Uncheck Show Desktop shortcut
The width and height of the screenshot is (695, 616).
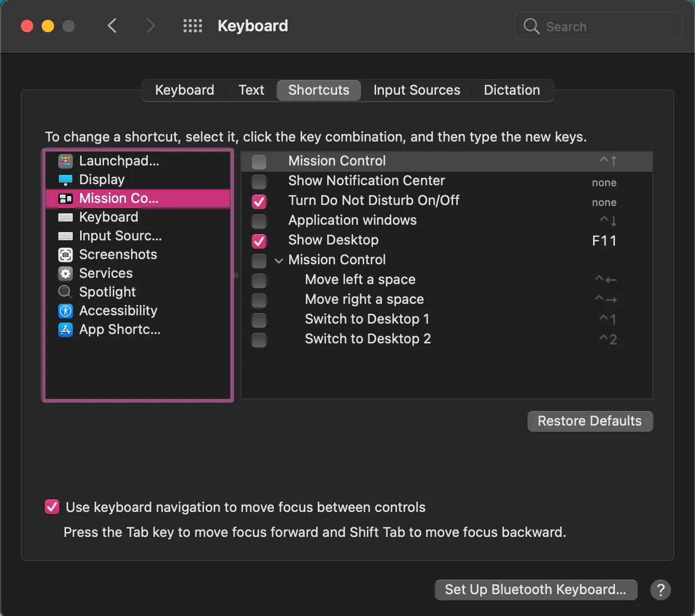tap(259, 241)
